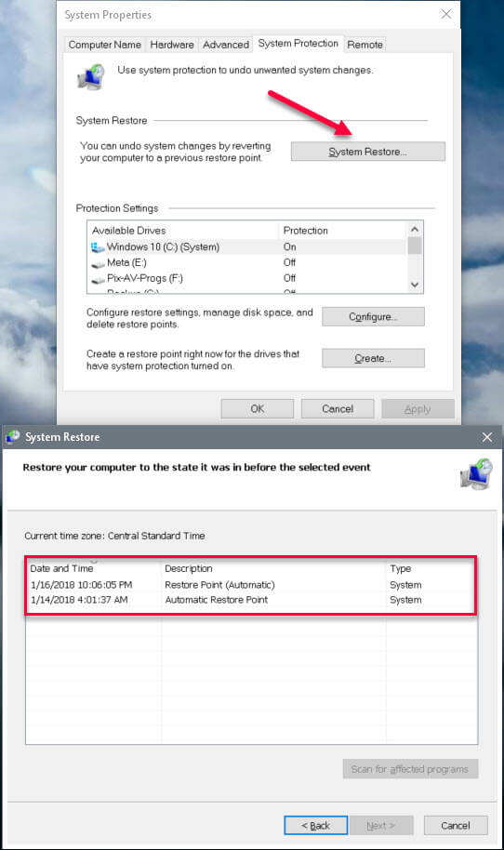Switch to the Hardware tab
Viewport: 504px width, 850px height.
coord(172,45)
